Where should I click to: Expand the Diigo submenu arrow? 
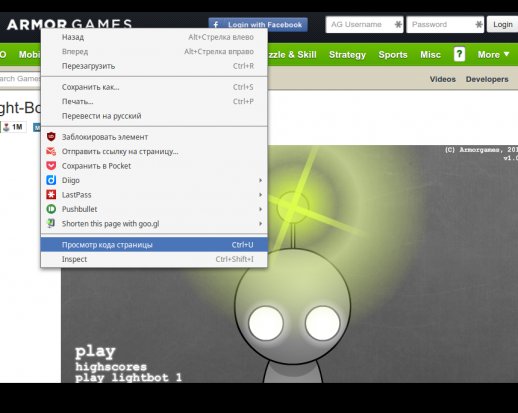click(x=260, y=180)
